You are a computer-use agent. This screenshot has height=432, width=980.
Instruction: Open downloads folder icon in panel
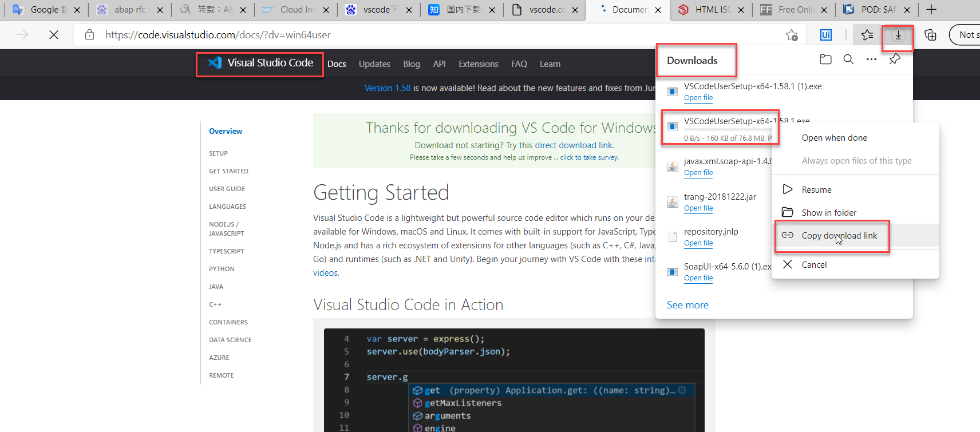pyautogui.click(x=825, y=60)
